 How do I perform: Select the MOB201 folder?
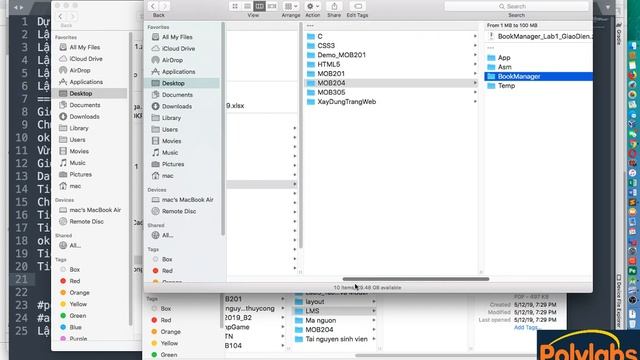331,73
